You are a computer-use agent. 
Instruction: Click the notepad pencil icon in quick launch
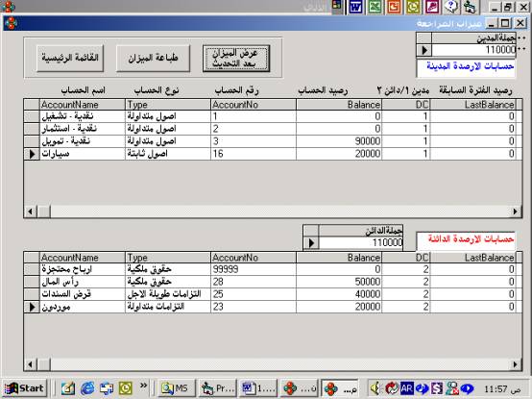point(68,387)
